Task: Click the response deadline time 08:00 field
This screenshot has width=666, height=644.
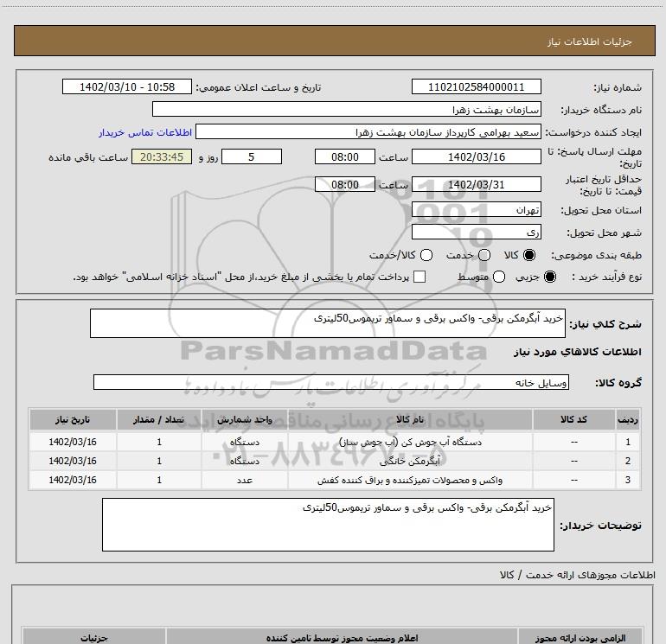Action: click(345, 156)
